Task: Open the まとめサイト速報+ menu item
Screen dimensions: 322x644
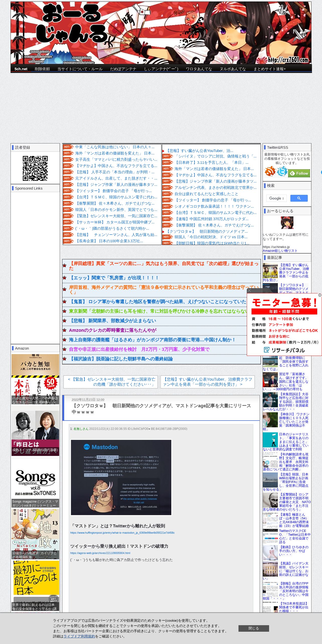Action: coord(270,69)
